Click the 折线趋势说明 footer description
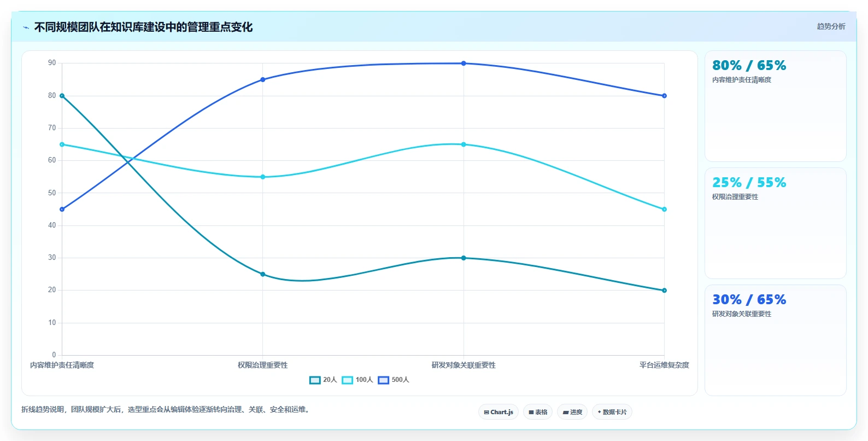 point(167,409)
